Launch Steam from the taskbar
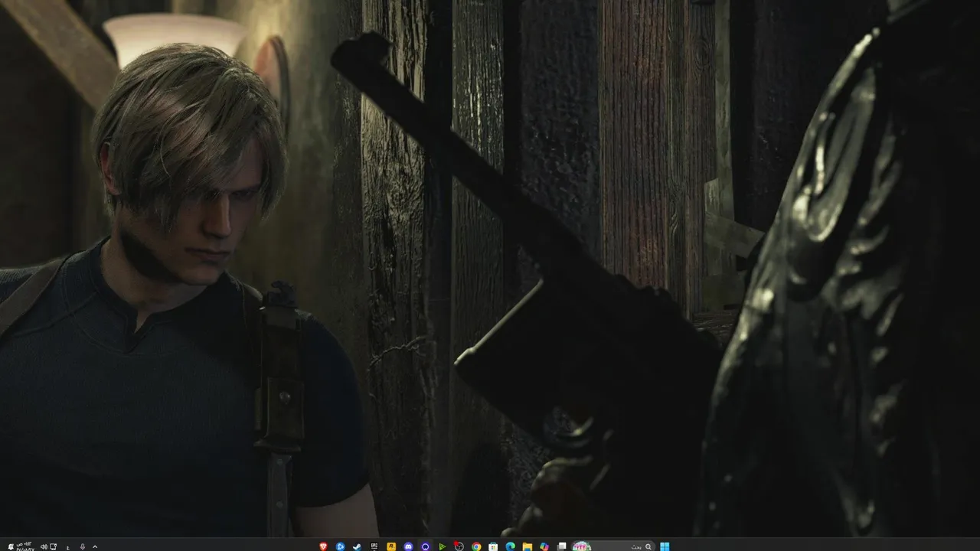Viewport: 980px width, 551px height. [x=357, y=546]
